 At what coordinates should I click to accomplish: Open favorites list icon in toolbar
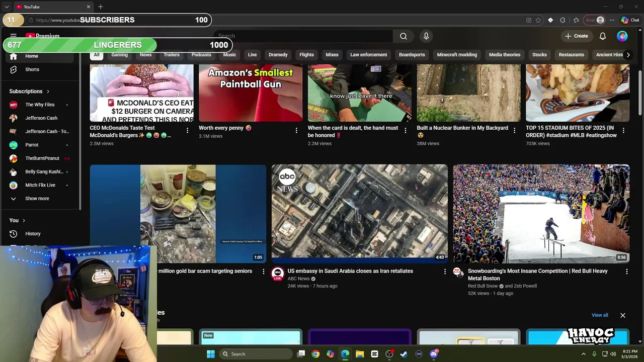pyautogui.click(x=576, y=20)
